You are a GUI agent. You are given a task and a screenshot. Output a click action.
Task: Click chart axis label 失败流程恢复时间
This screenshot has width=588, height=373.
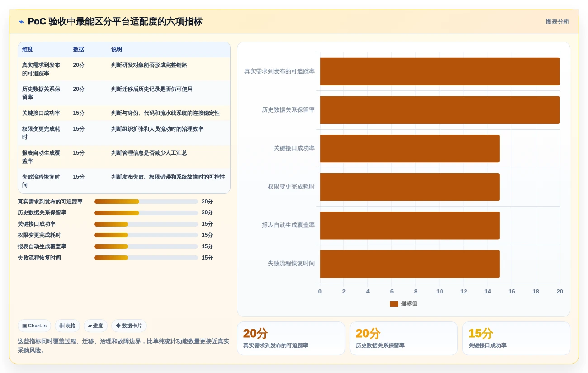(x=291, y=264)
